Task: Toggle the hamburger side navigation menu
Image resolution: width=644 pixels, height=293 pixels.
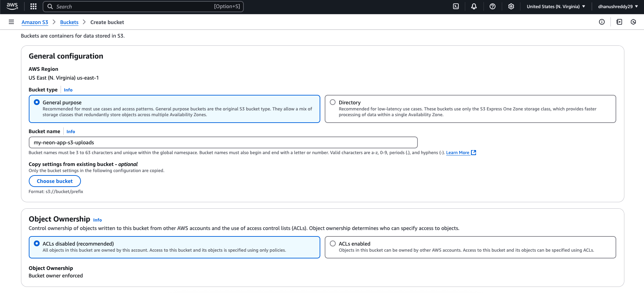Action: (x=11, y=22)
